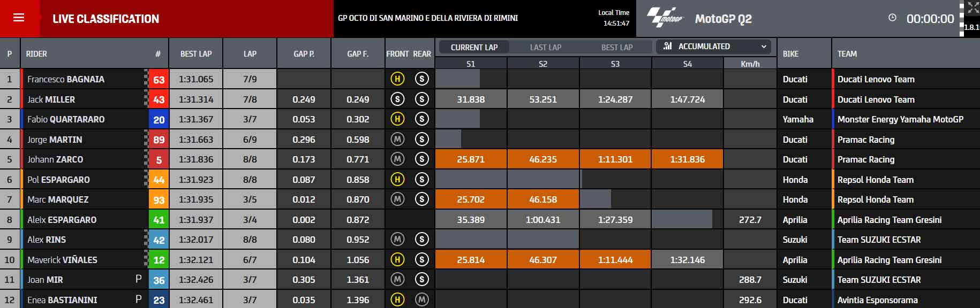Click the bar chart icon beside ACCUMULATED
980x308 pixels.
coord(667,46)
